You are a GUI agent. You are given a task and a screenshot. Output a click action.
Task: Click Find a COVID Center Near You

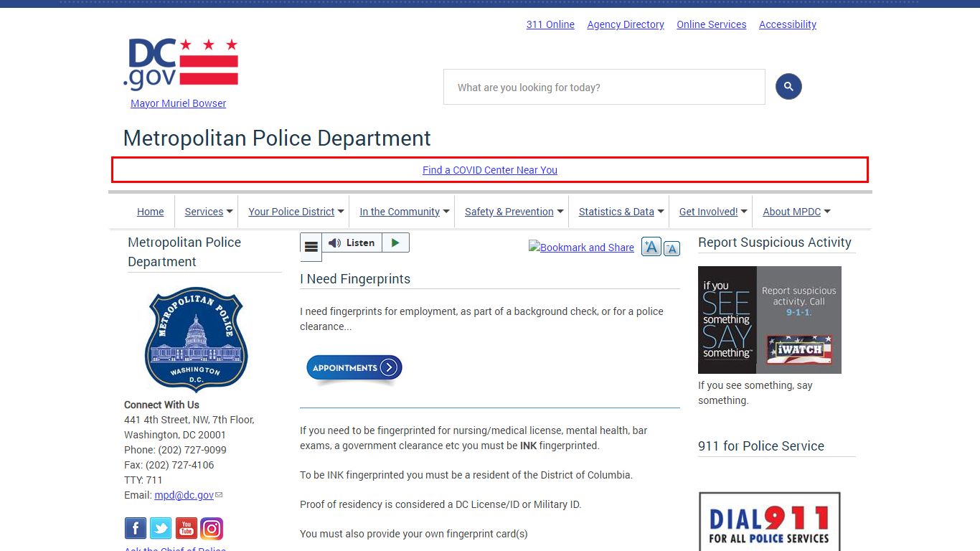pos(490,170)
